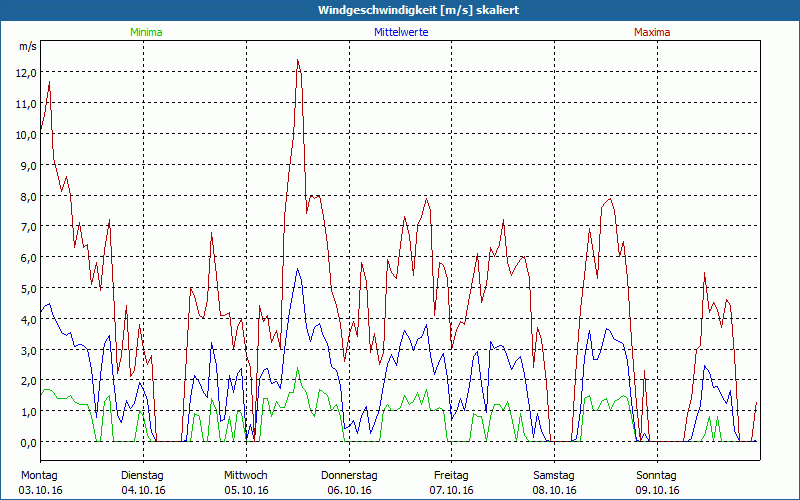Viewport: 800px width, 500px height.
Task: Click the Freitag day label
Action: pyautogui.click(x=452, y=476)
